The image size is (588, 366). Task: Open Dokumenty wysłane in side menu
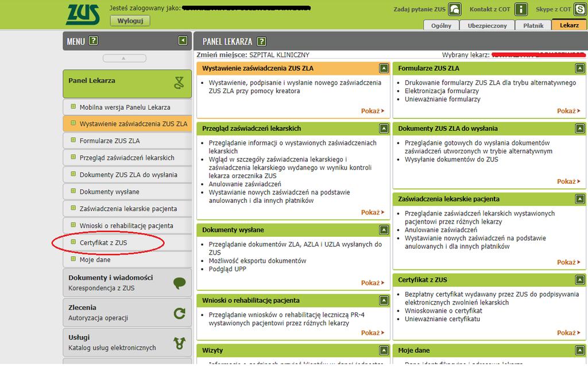(x=127, y=192)
